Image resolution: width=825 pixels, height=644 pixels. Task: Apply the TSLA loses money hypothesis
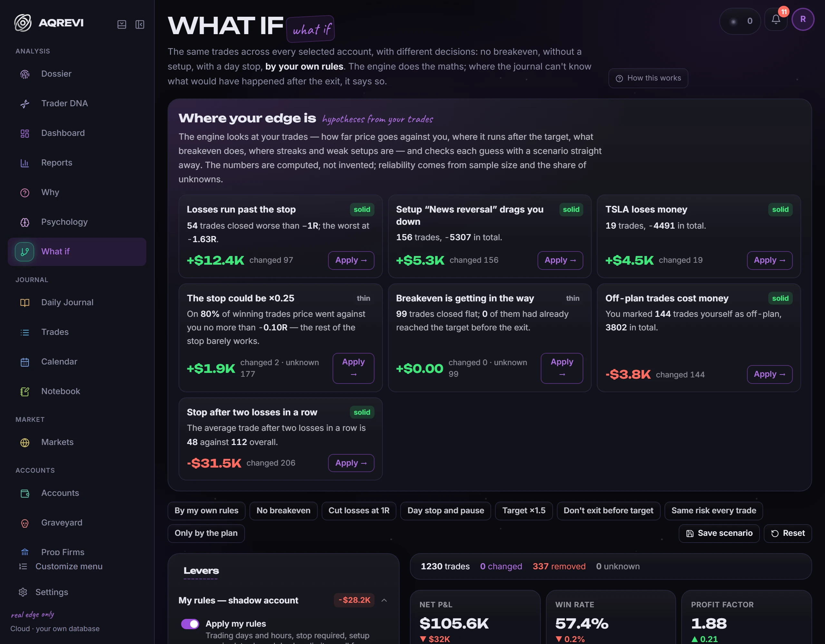[x=770, y=260]
